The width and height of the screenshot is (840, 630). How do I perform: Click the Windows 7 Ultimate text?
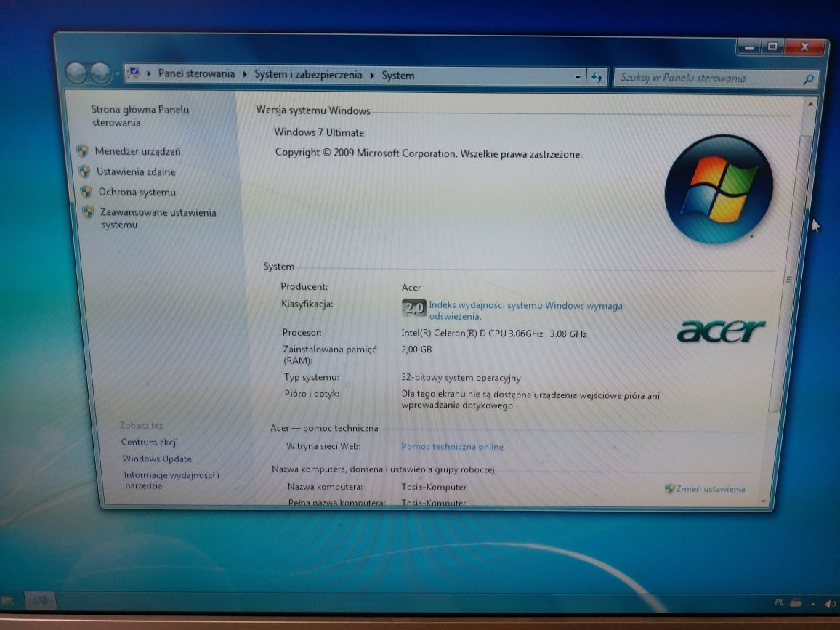[x=319, y=132]
